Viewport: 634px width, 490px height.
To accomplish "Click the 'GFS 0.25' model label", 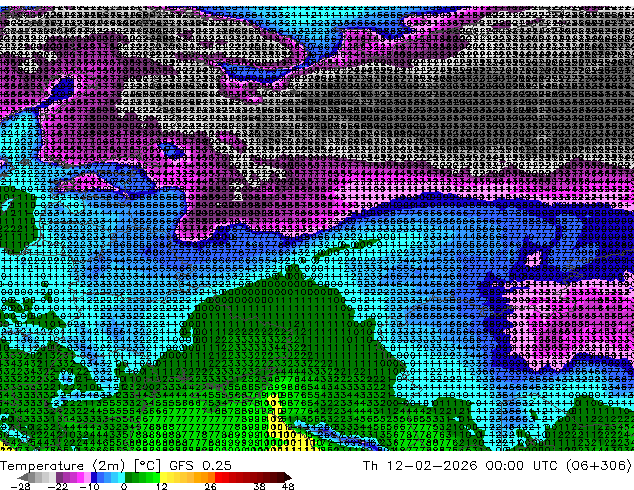I will tap(200, 466).
